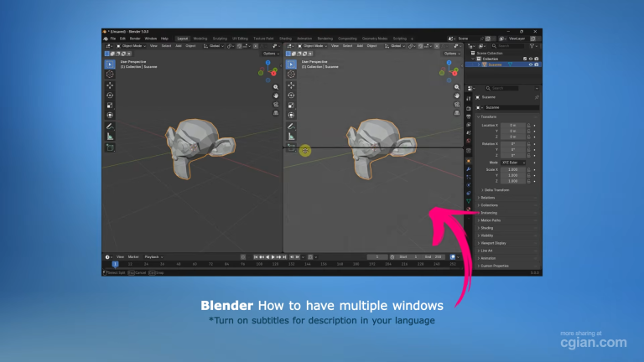
Task: Toggle Suzanne render camera icon in Outliner
Action: click(537, 65)
